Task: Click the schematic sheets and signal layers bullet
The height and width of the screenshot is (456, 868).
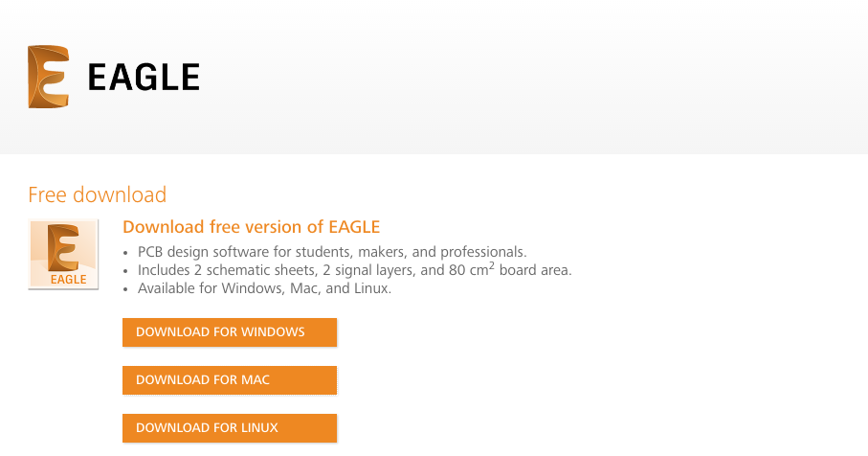Action: (x=354, y=270)
